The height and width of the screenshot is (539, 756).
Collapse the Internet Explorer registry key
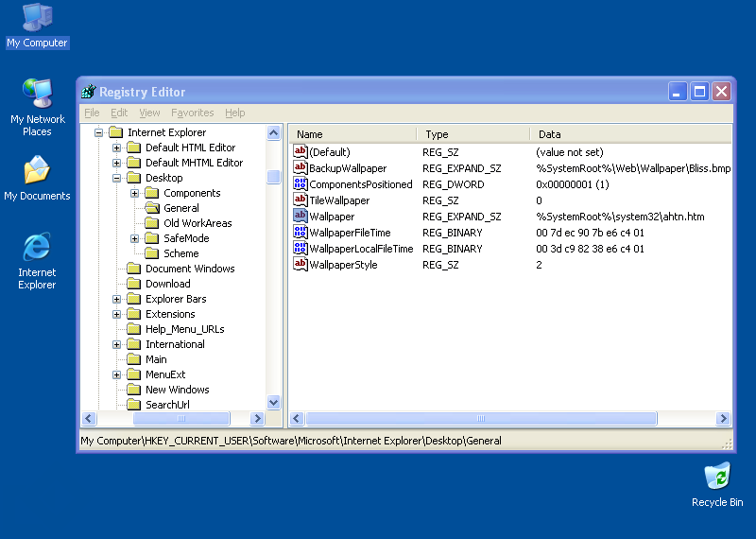click(x=99, y=132)
